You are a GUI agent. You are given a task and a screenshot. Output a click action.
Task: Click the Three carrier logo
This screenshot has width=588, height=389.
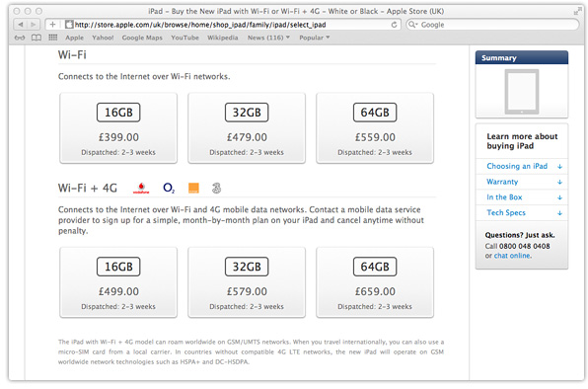[x=216, y=188]
